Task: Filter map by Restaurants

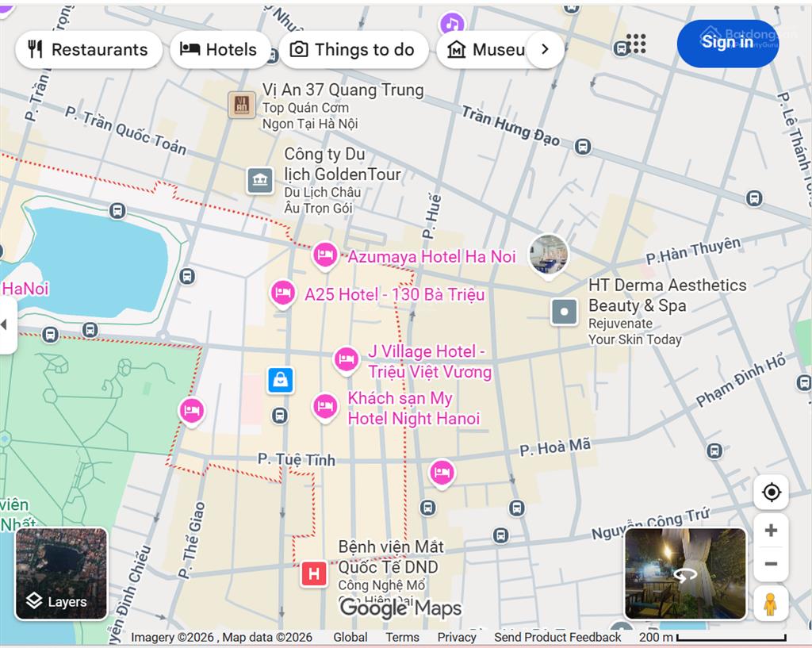Action: pyautogui.click(x=89, y=50)
